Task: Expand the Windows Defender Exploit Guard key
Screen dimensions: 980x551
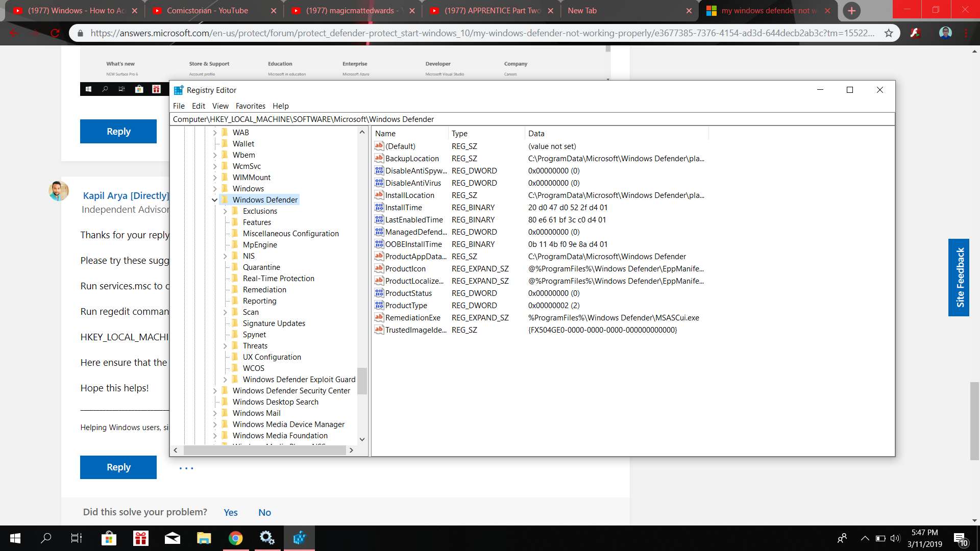Action: [225, 380]
